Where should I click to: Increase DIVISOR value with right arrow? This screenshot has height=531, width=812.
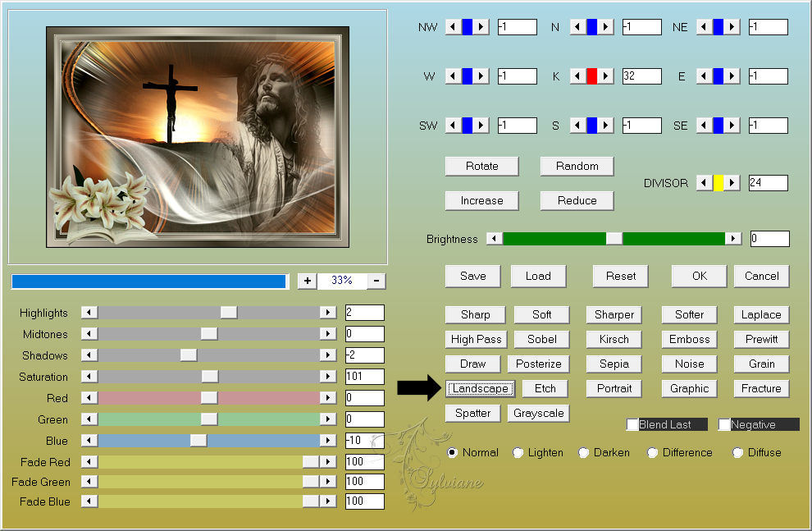click(x=732, y=183)
